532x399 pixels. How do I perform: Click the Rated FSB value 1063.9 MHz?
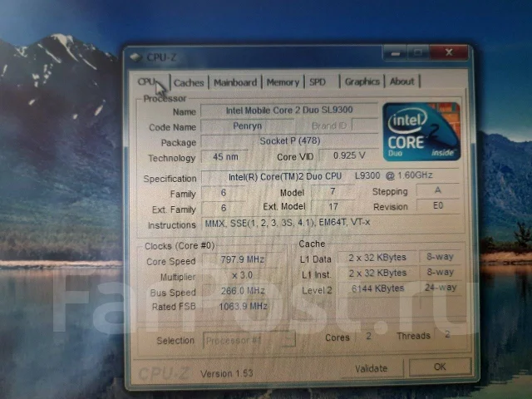[x=242, y=307]
